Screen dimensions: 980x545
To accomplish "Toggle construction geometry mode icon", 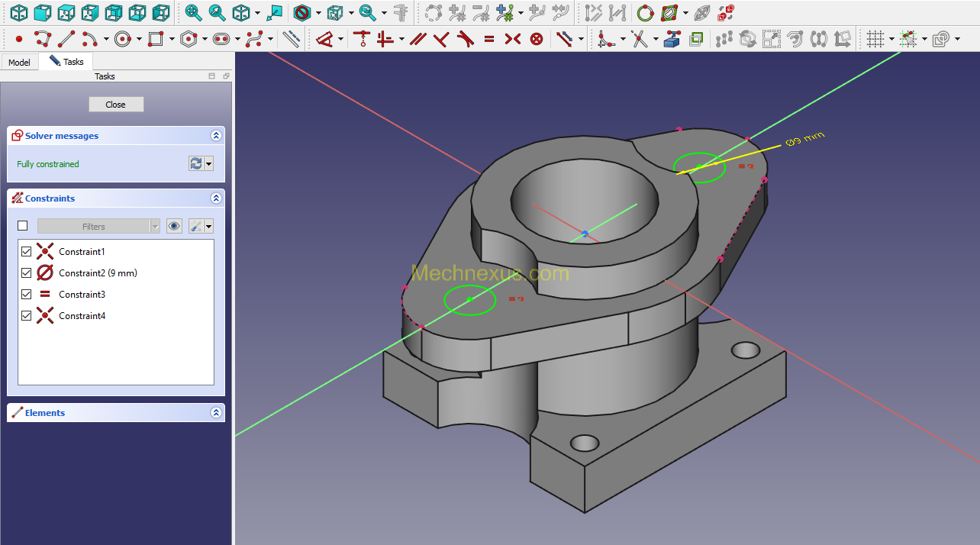I will [x=291, y=39].
